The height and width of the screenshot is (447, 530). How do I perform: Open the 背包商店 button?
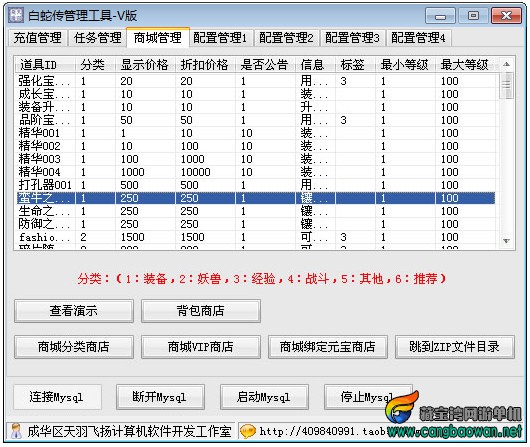[200, 310]
